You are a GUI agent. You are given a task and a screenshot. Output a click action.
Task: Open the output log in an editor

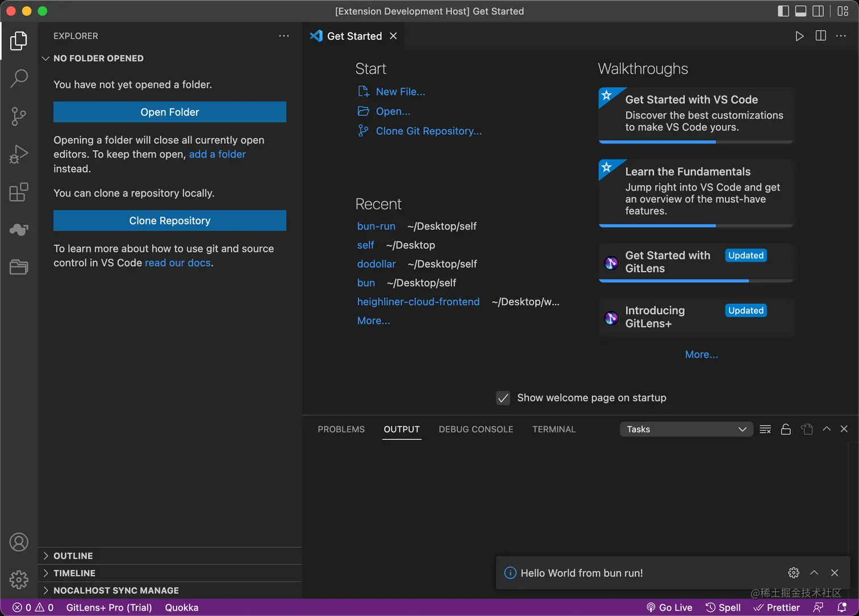(807, 429)
